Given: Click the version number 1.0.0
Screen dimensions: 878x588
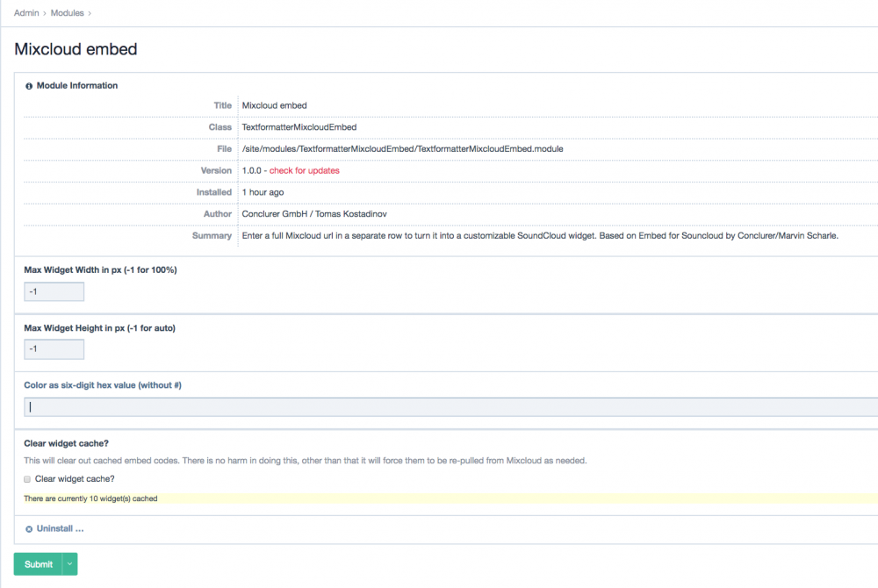Looking at the screenshot, I should coord(251,170).
